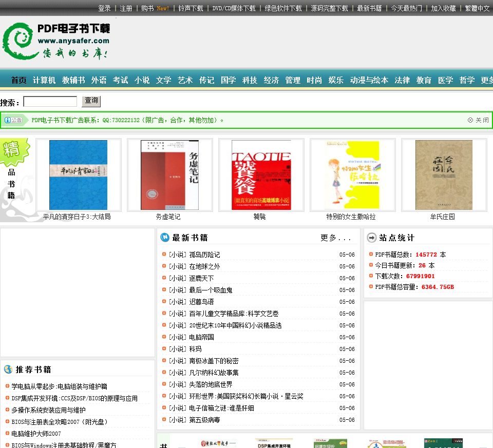493x448 pixels.
Task: Open the 医学 category
Action: tap(446, 80)
